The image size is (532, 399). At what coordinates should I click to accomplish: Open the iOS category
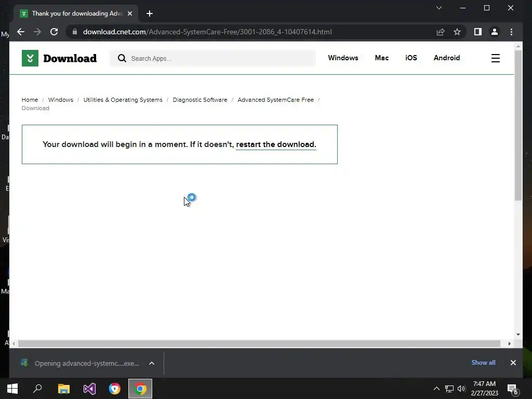[x=411, y=58]
